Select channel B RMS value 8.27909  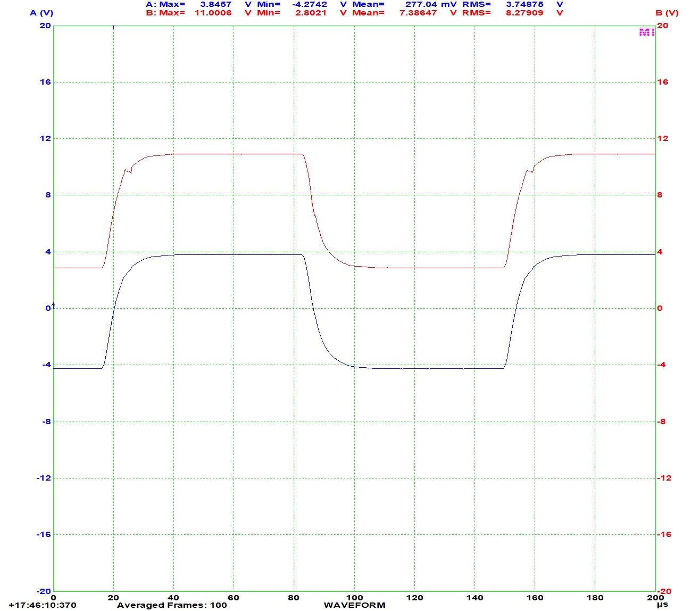pos(524,13)
